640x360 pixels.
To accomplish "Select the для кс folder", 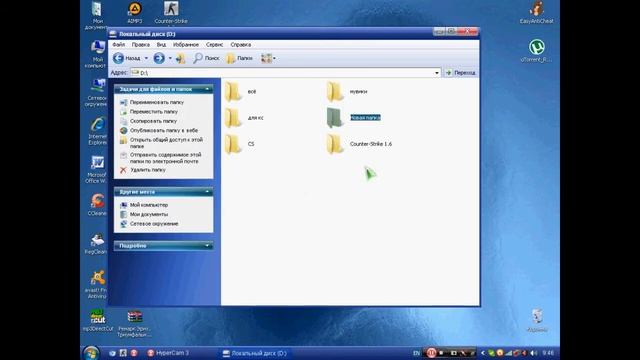I will point(244,118).
